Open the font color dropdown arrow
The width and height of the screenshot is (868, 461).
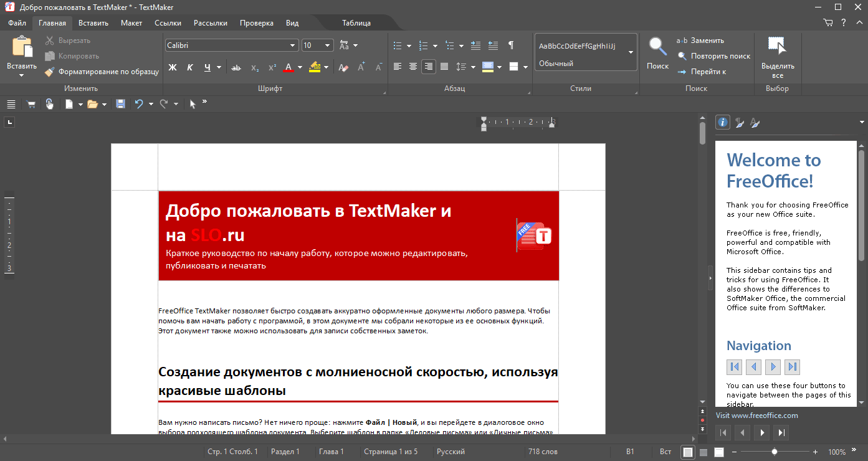pyautogui.click(x=300, y=67)
